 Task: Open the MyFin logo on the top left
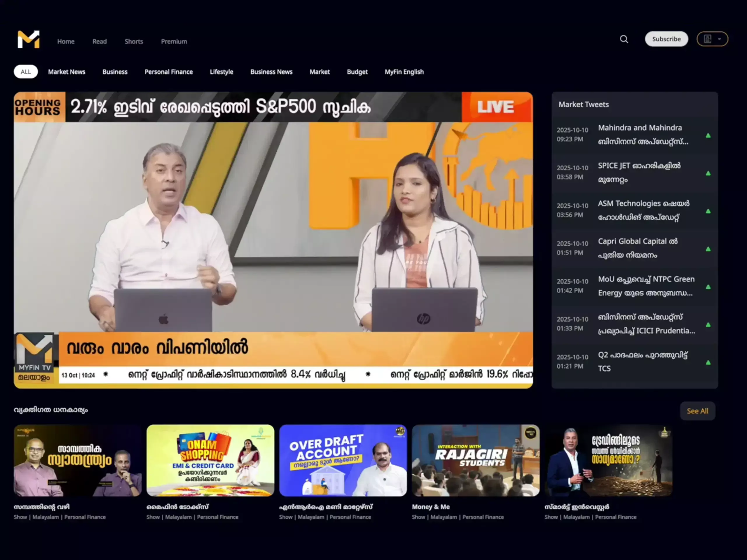[28, 39]
